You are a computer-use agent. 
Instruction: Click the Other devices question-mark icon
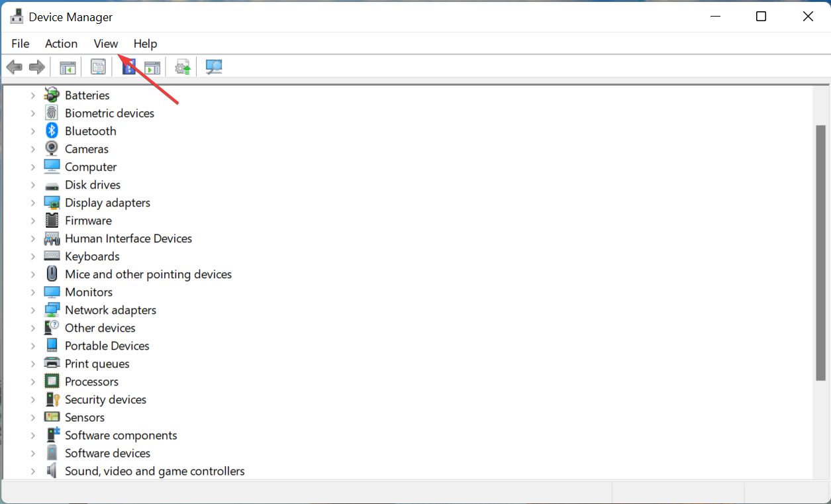pos(52,328)
